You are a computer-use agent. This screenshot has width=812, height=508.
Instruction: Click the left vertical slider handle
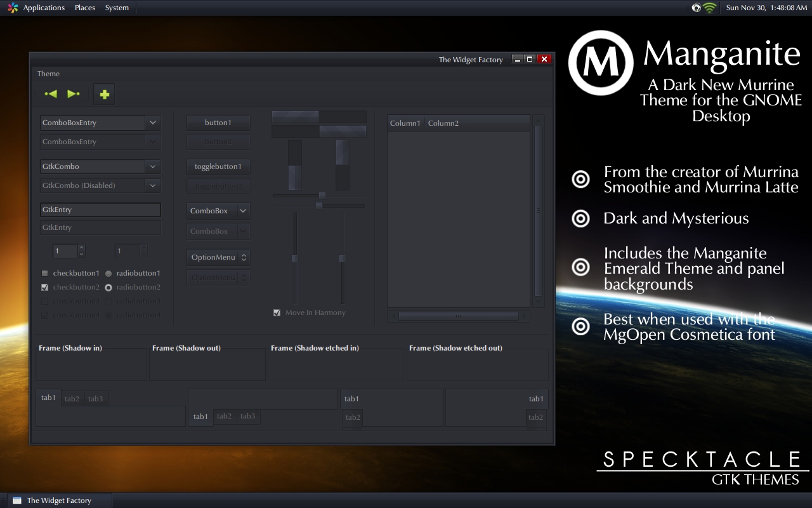(295, 258)
